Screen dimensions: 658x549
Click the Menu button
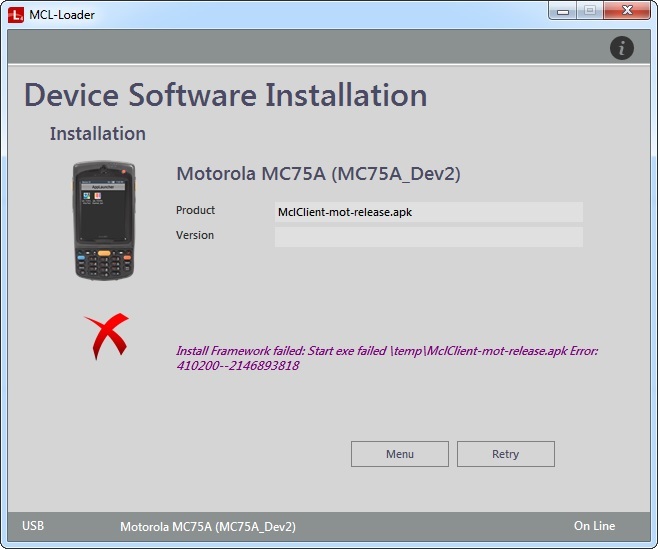pyautogui.click(x=400, y=454)
